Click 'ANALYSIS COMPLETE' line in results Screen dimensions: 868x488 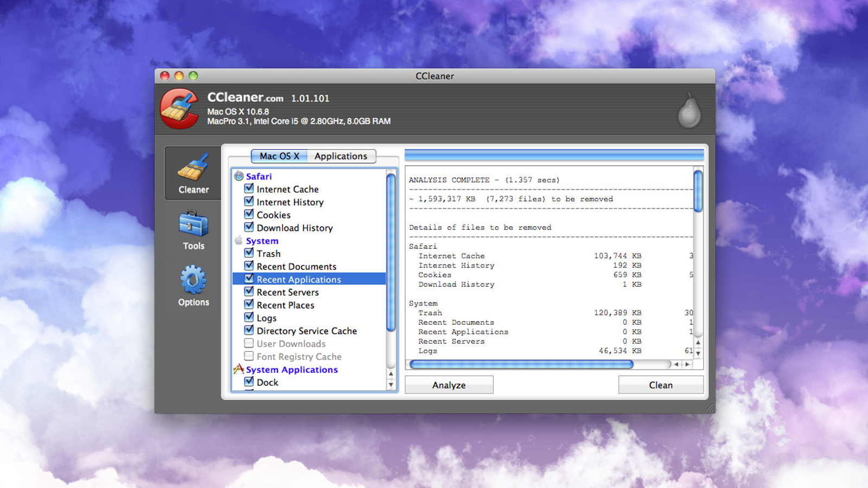[484, 180]
